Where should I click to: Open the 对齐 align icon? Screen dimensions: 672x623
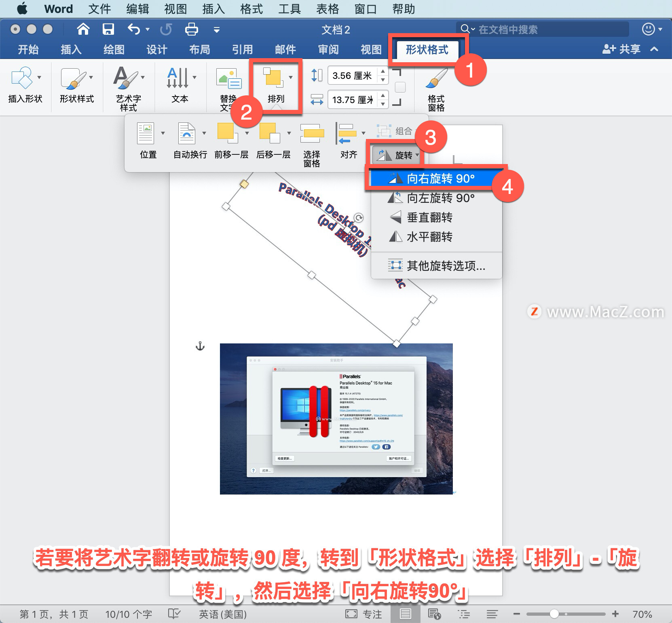pyautogui.click(x=346, y=134)
